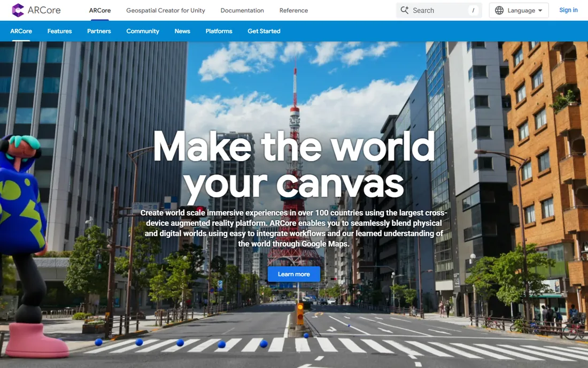Click the globe language icon

click(x=499, y=11)
